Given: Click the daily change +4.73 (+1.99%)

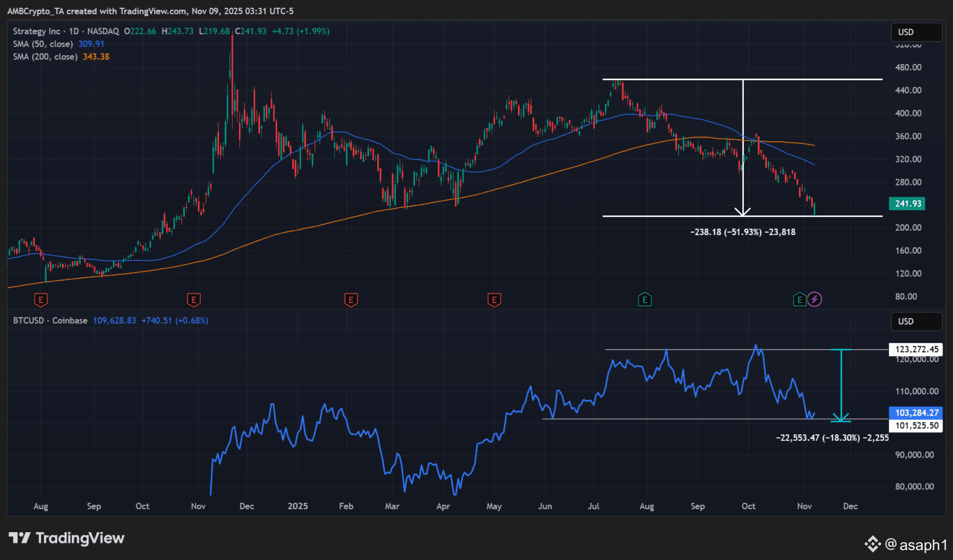Looking at the screenshot, I should coord(301,31).
